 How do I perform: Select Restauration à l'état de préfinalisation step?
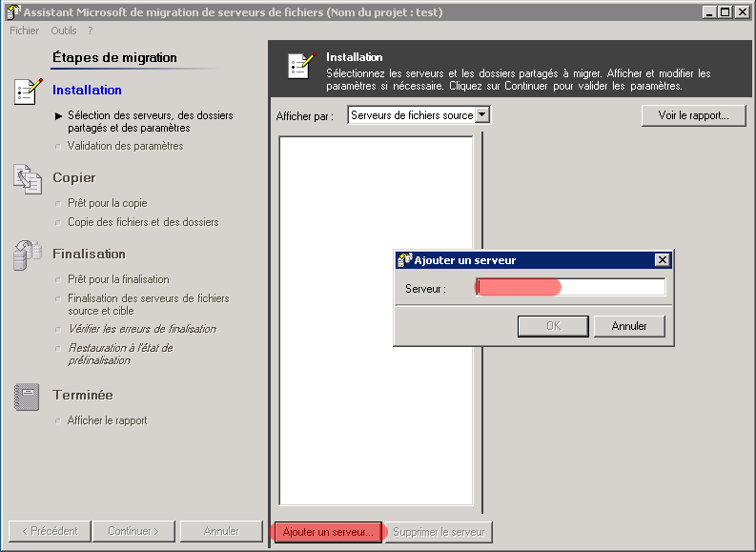(120, 355)
